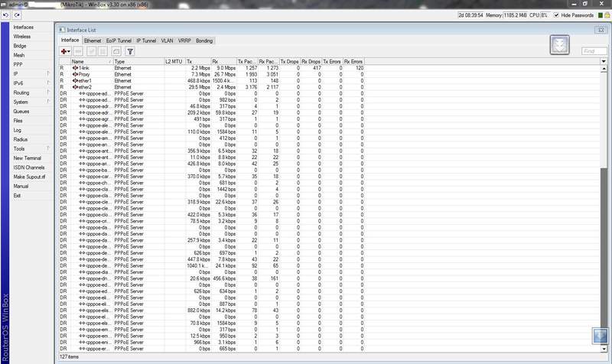Open the columns dropdown arrow at table right
This screenshot has width=612, height=364.
click(604, 61)
